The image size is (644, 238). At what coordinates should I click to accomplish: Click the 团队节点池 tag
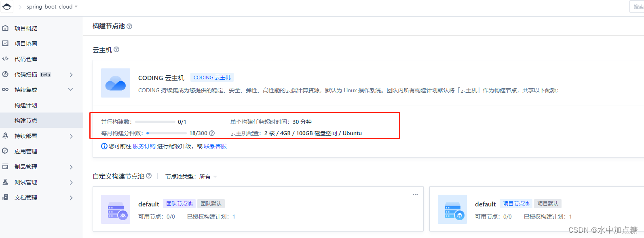point(179,204)
